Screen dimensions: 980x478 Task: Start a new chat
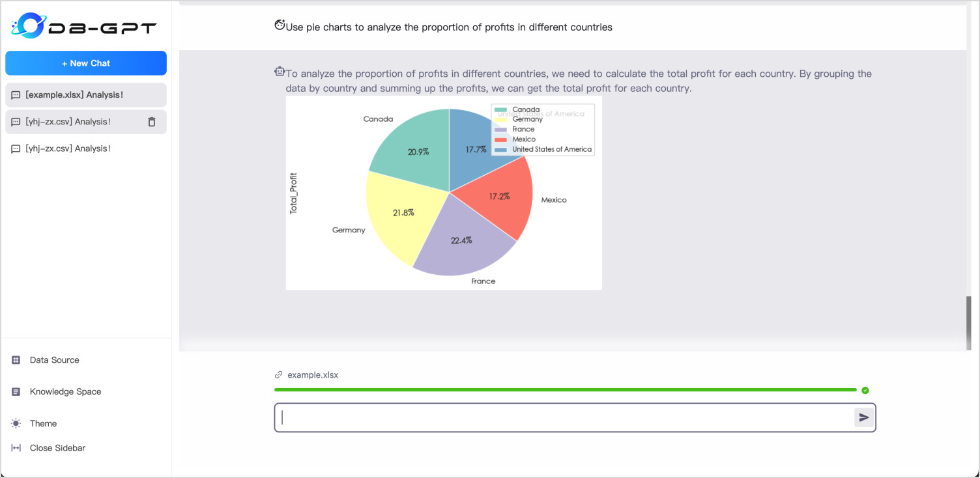pyautogui.click(x=86, y=63)
